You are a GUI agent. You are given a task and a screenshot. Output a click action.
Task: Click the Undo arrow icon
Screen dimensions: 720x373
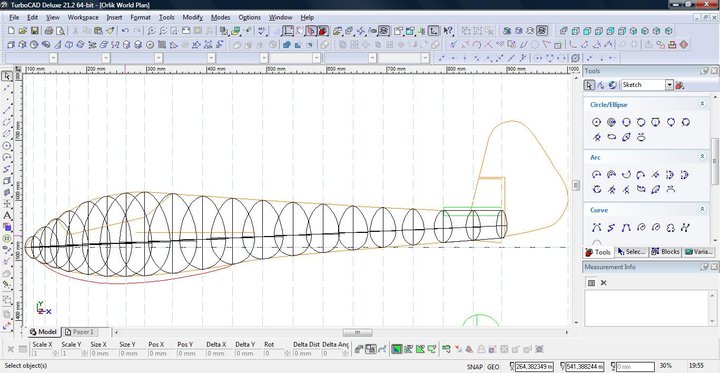click(x=125, y=31)
